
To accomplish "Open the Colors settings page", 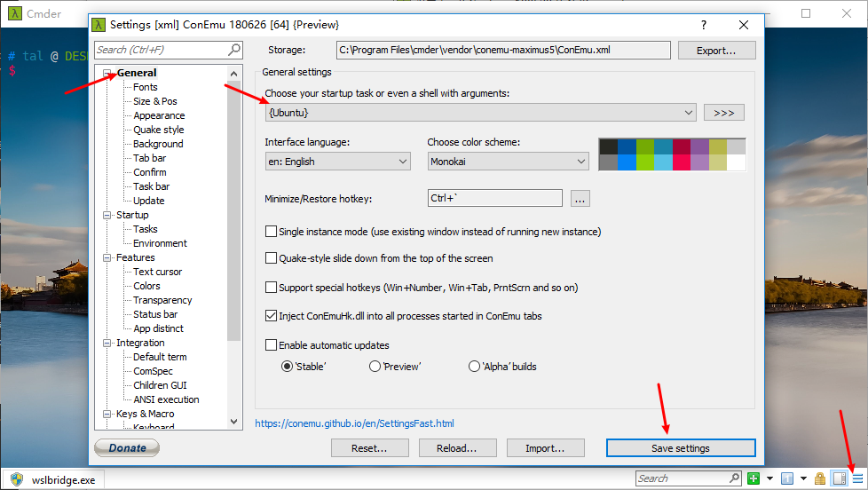I will (x=146, y=286).
